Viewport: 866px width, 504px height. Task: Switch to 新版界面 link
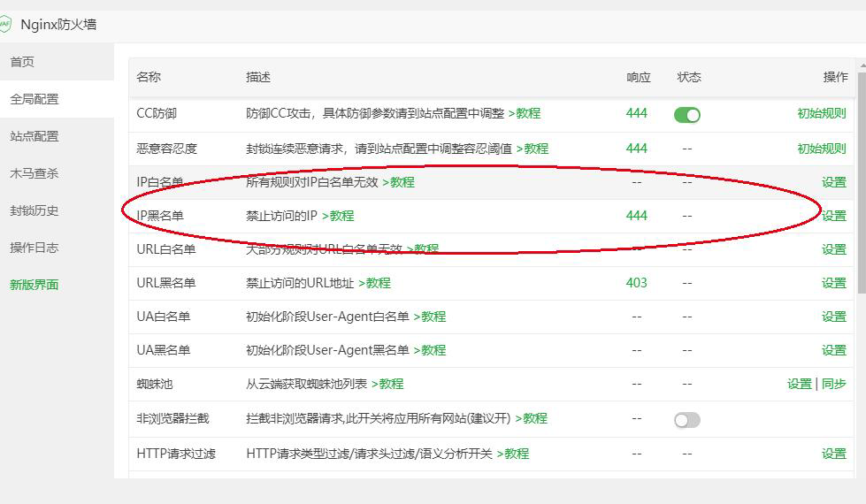coord(34,285)
